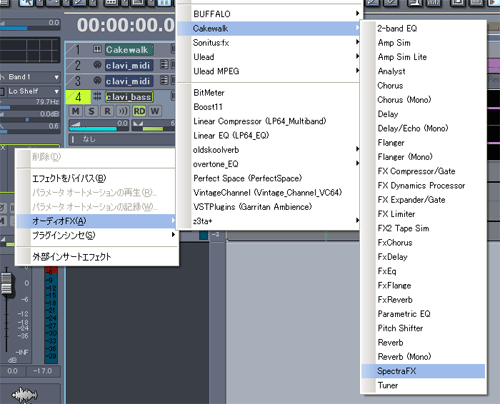This screenshot has width=500, height=404.
Task: Open the オーディオFX(A) submenu
Action: (97, 221)
